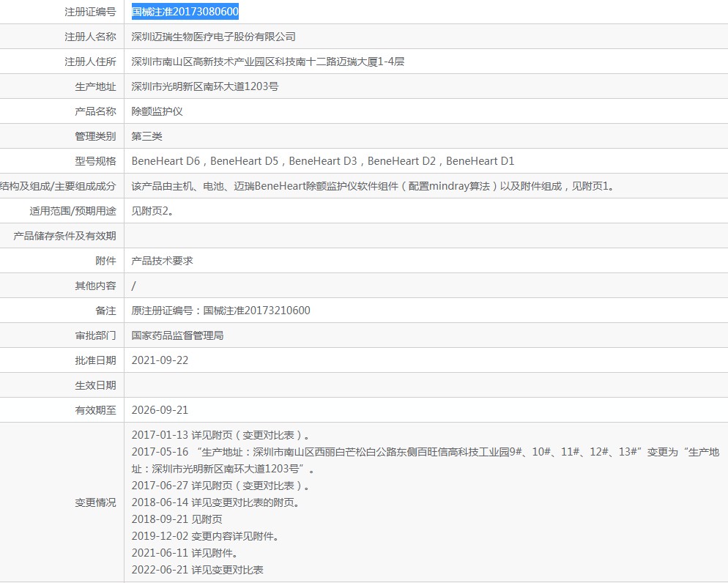Click the BeneHeart model list
This screenshot has height=583, width=728.
click(x=323, y=161)
